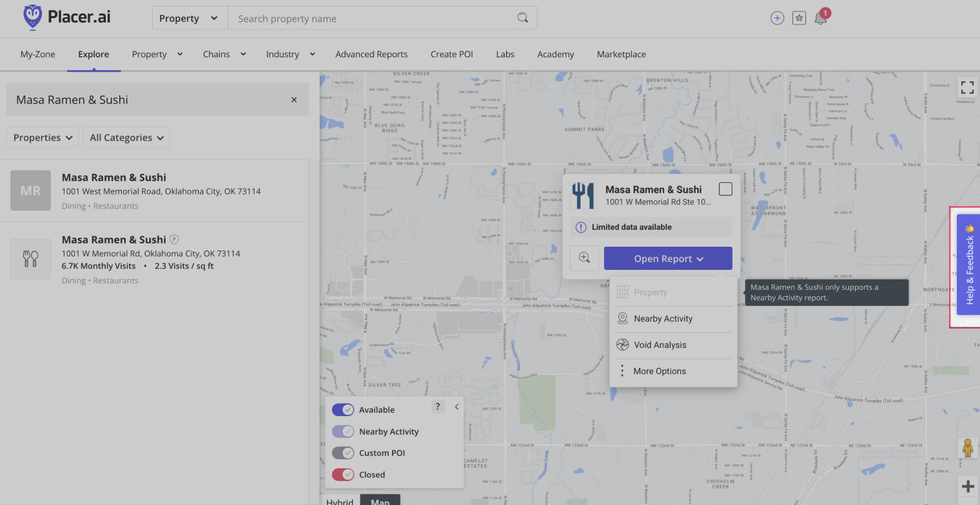Viewport: 980px width, 505px height.
Task: Collapse the map legend panel
Action: point(456,406)
